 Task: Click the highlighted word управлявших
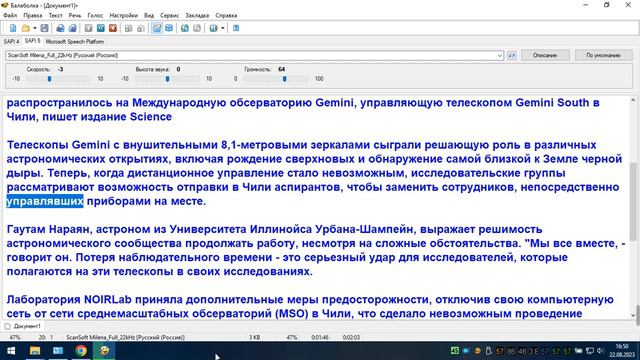coord(45,201)
